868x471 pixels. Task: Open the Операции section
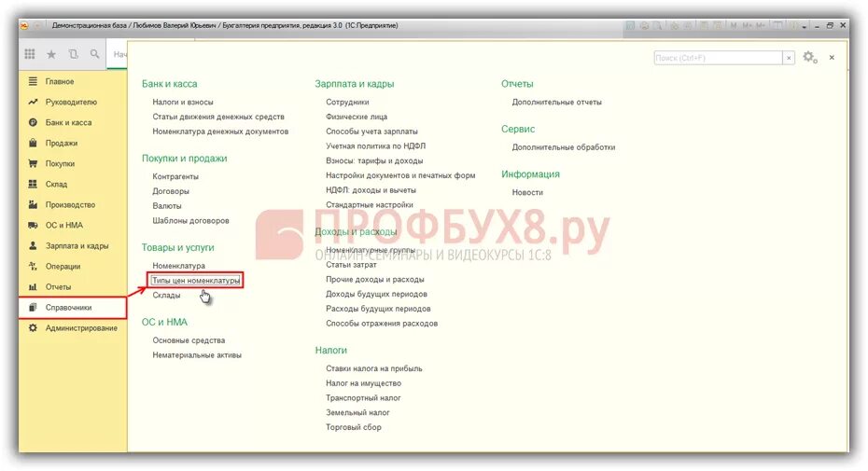click(x=73, y=266)
